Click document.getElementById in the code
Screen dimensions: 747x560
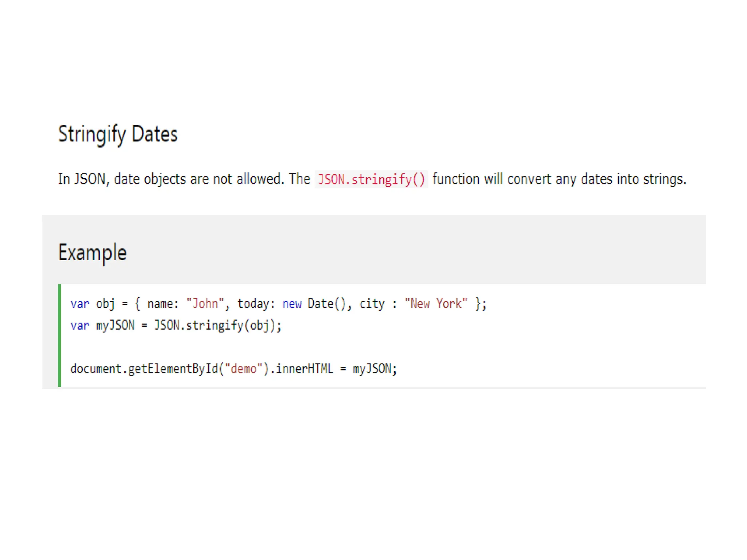tap(144, 369)
